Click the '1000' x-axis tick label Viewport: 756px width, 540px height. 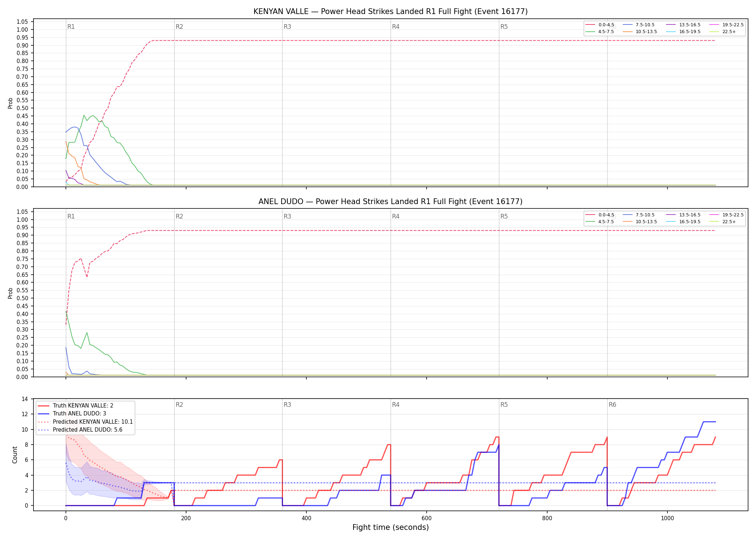667,518
